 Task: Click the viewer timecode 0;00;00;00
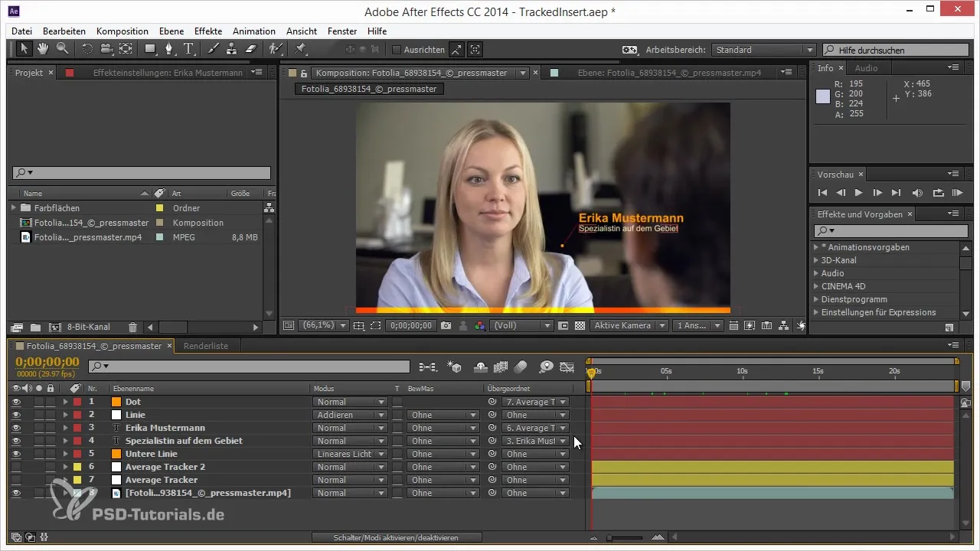(412, 325)
